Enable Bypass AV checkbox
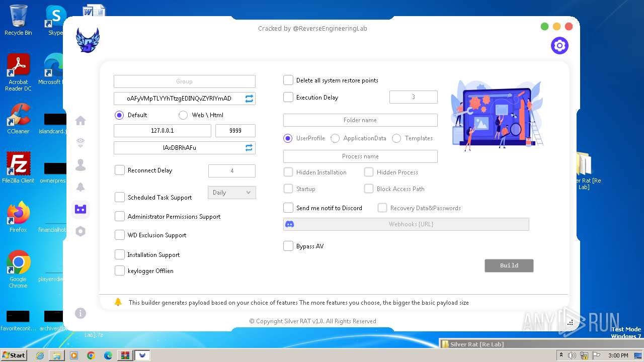This screenshot has width=644, height=362. click(288, 246)
